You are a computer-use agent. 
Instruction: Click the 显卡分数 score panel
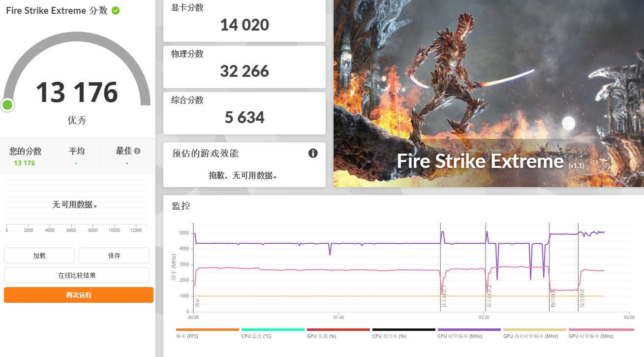tap(244, 21)
